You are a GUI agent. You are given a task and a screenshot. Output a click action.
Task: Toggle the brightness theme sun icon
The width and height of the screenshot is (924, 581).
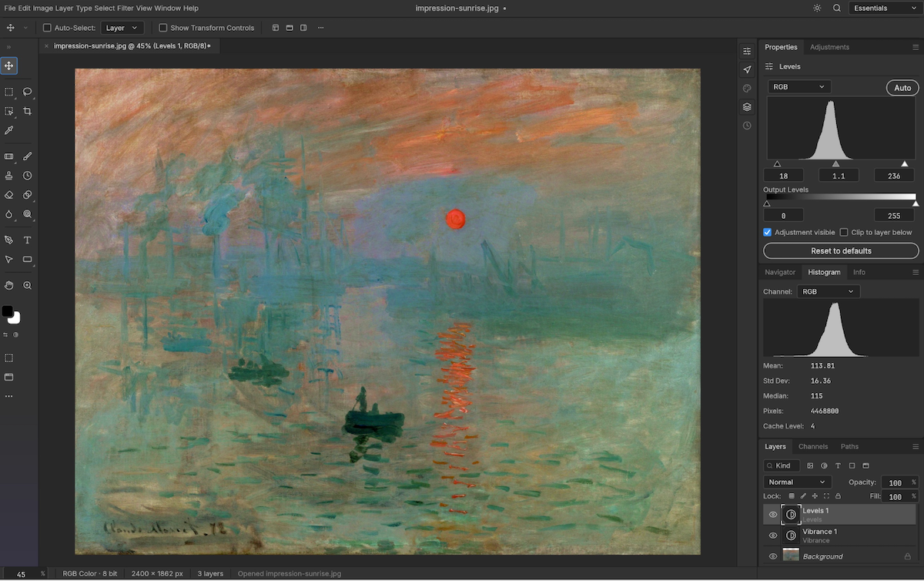[817, 8]
